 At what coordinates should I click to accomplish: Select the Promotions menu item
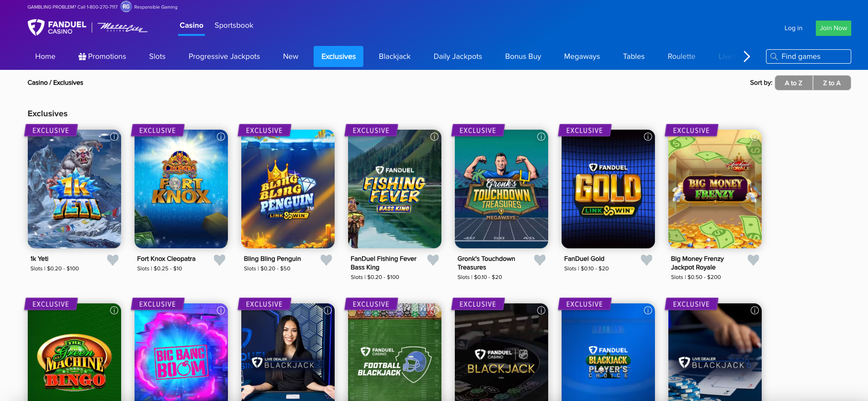click(x=102, y=56)
